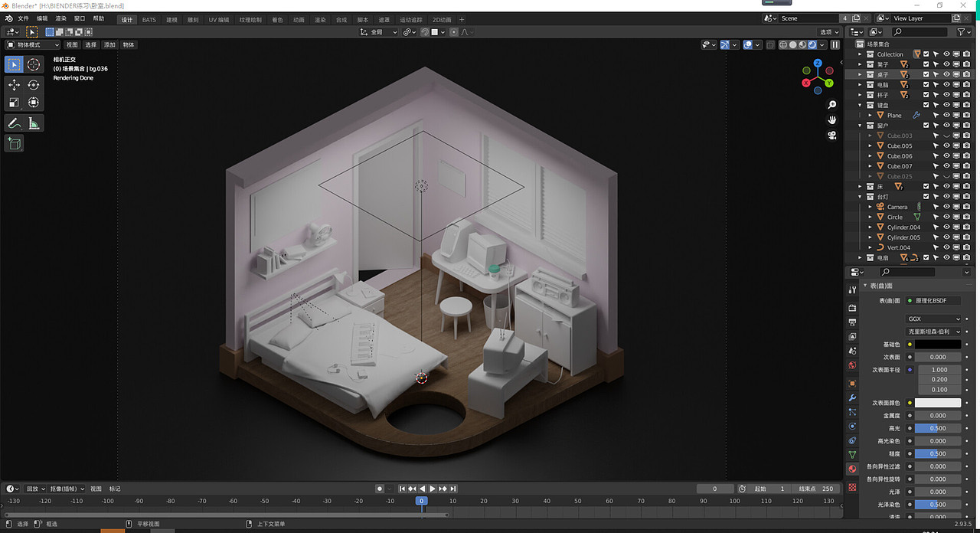The height and width of the screenshot is (533, 980).
Task: Click the 选项 options button
Action: coord(828,32)
